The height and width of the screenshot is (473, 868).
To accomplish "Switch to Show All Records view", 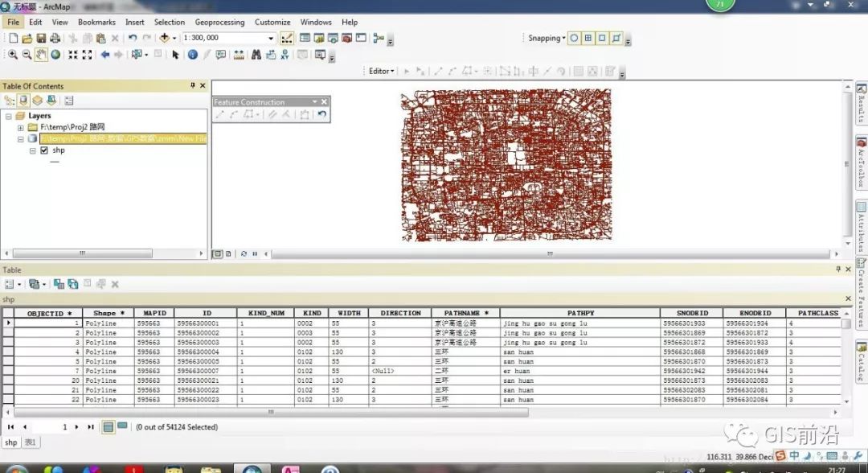I will pyautogui.click(x=108, y=427).
